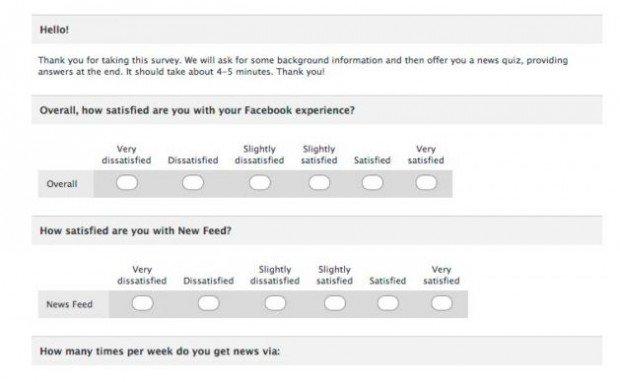This screenshot has height=382, width=620.
Task: Click Very satisfied column label above Overall
Action: click(426, 155)
